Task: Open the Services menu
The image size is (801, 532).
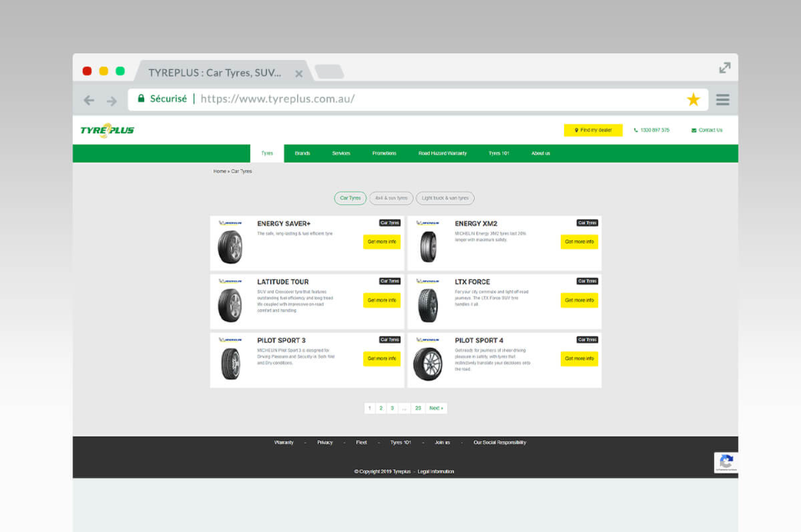Action: [341, 153]
